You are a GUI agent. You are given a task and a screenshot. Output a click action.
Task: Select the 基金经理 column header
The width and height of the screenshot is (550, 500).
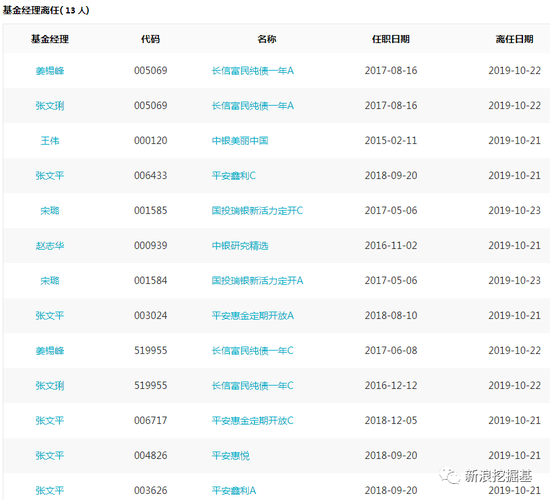(x=50, y=39)
